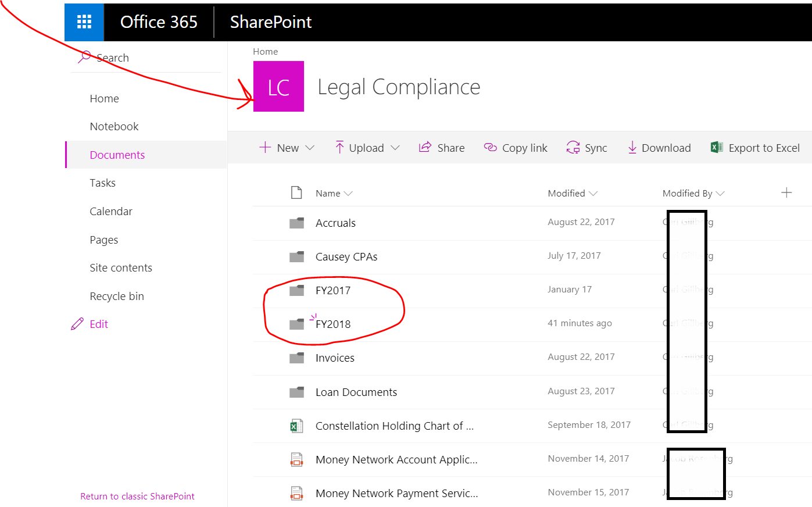This screenshot has width=812, height=507.
Task: Click the '41 minutes ago' modified cell
Action: pos(580,323)
